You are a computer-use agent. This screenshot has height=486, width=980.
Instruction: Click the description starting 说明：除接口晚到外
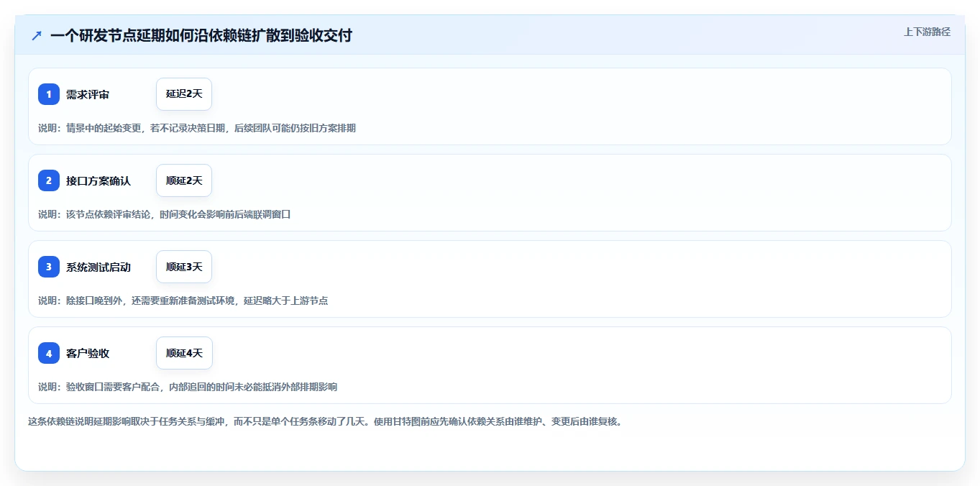pyautogui.click(x=183, y=301)
